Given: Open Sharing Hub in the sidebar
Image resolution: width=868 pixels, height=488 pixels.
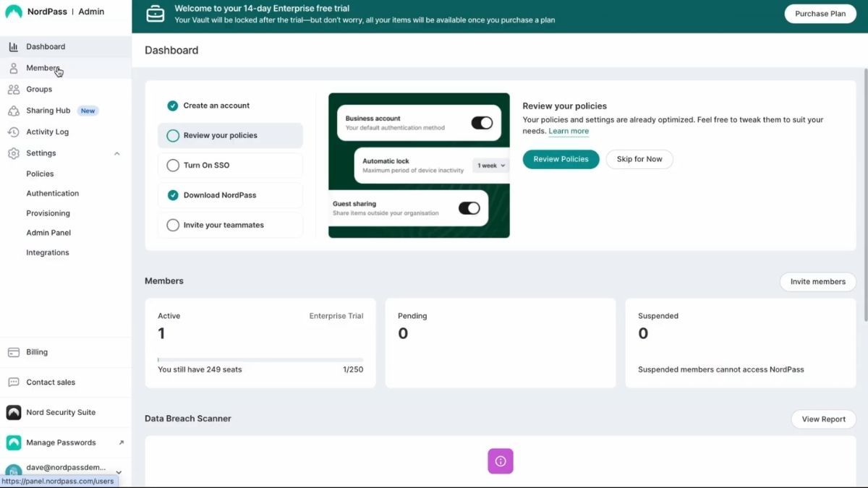Looking at the screenshot, I should (66, 111).
